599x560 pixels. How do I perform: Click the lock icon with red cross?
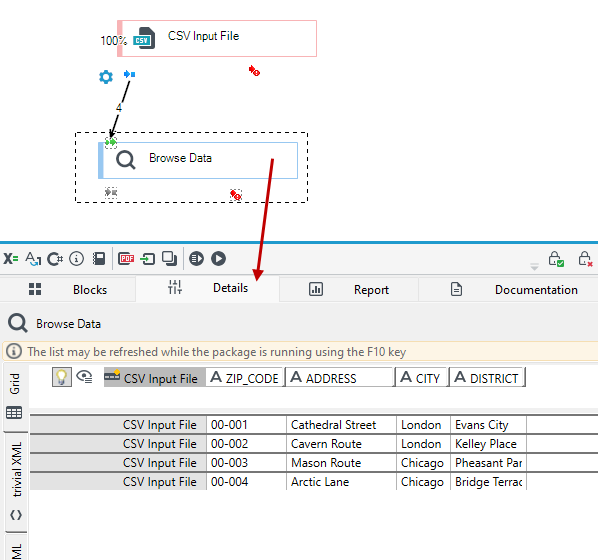[x=585, y=259]
